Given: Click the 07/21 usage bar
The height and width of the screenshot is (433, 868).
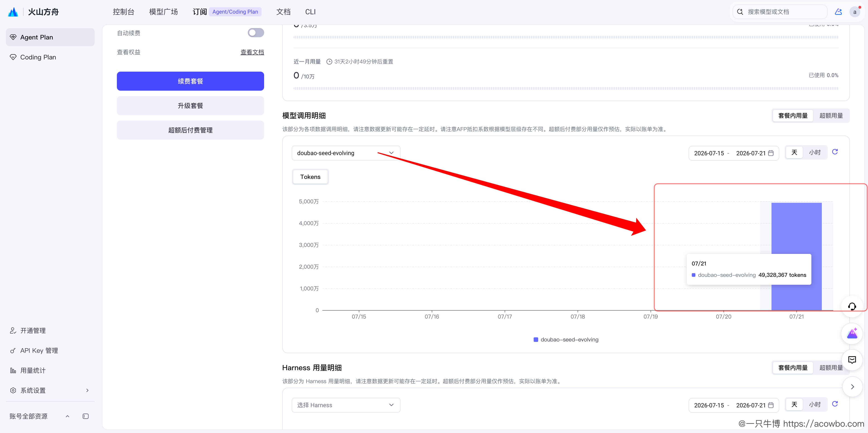Looking at the screenshot, I should 796,256.
